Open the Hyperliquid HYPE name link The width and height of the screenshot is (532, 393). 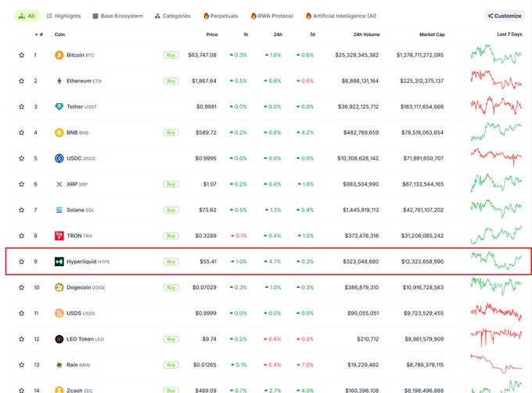pyautogui.click(x=88, y=261)
